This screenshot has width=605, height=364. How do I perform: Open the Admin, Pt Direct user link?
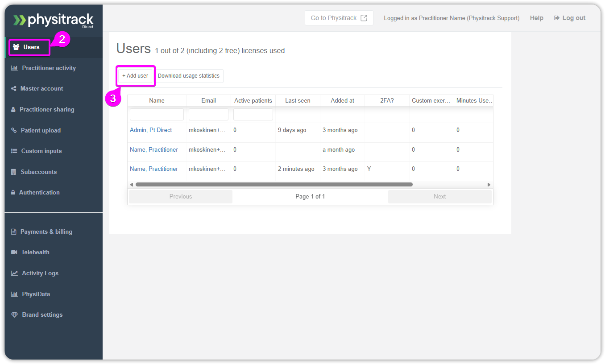pos(151,130)
